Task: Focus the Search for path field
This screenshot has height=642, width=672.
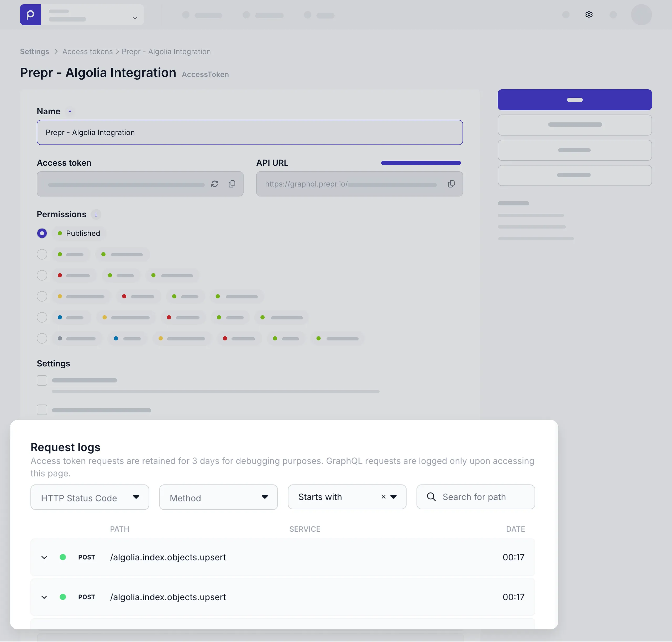Action: [476, 496]
